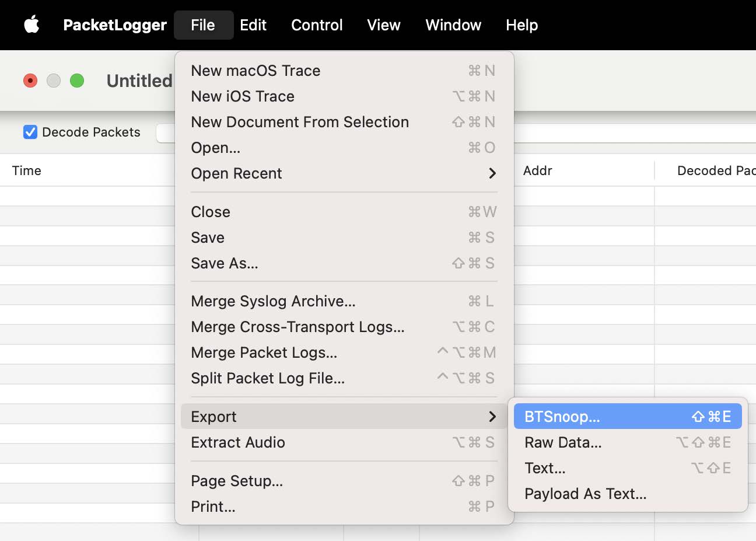Open the Control menu
The height and width of the screenshot is (541, 756).
tap(317, 25)
